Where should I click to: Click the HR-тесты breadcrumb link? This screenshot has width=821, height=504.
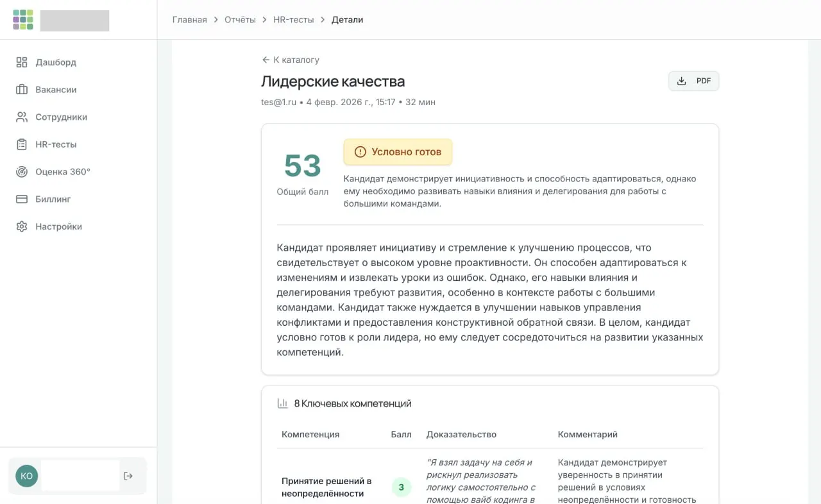point(294,20)
